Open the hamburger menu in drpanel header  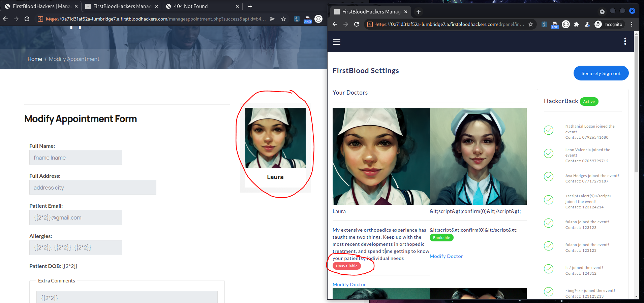[x=337, y=42]
